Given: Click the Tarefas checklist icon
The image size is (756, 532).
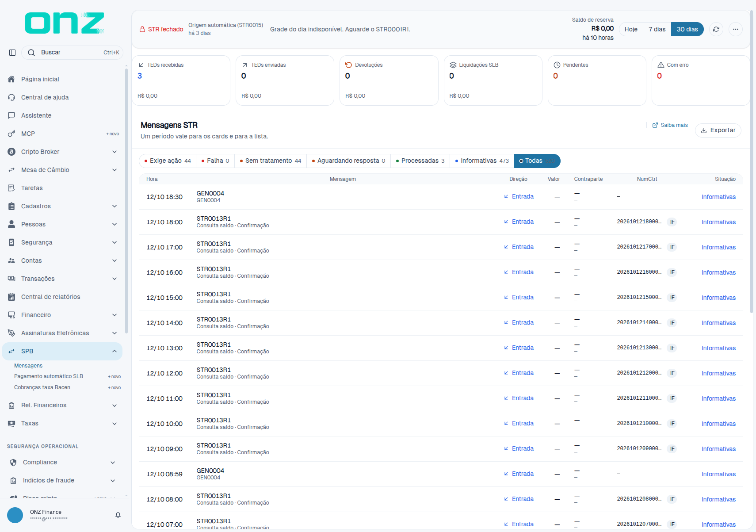Looking at the screenshot, I should (11, 188).
